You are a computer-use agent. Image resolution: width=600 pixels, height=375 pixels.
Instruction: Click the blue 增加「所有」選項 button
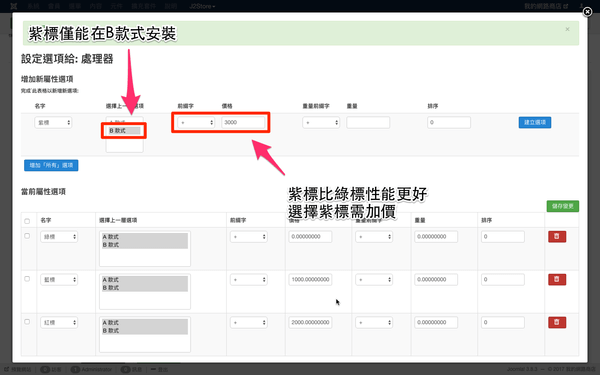[x=51, y=165]
